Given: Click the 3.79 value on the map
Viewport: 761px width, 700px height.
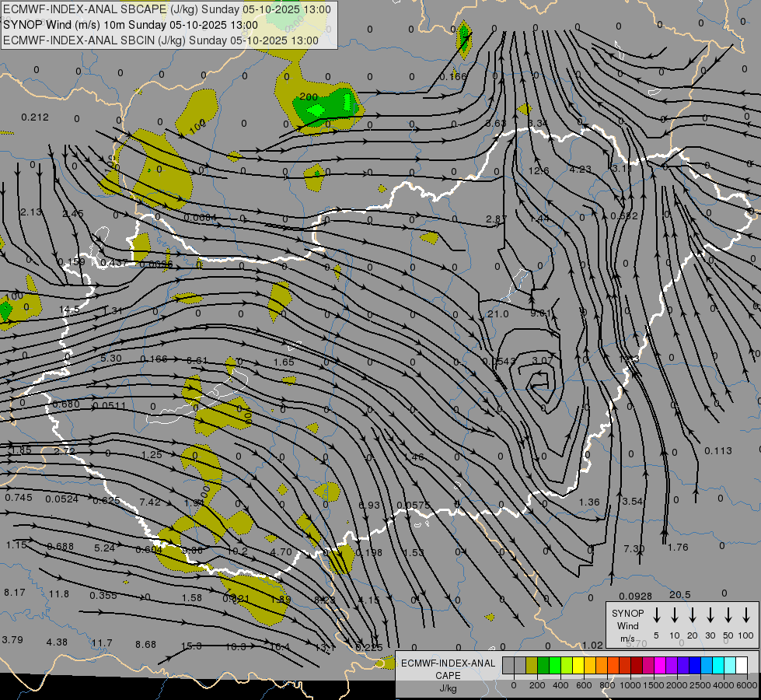Looking at the screenshot, I should (12, 640).
